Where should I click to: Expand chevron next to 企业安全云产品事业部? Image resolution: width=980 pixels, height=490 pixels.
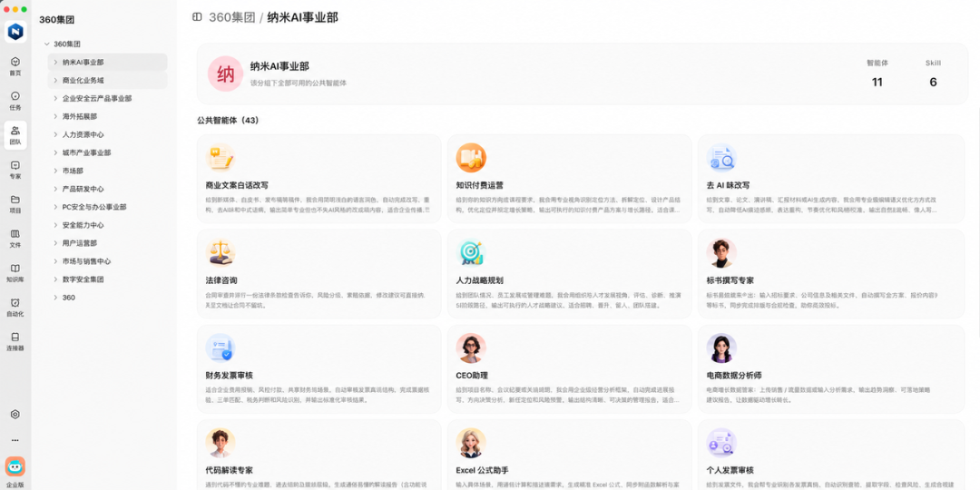pyautogui.click(x=55, y=99)
